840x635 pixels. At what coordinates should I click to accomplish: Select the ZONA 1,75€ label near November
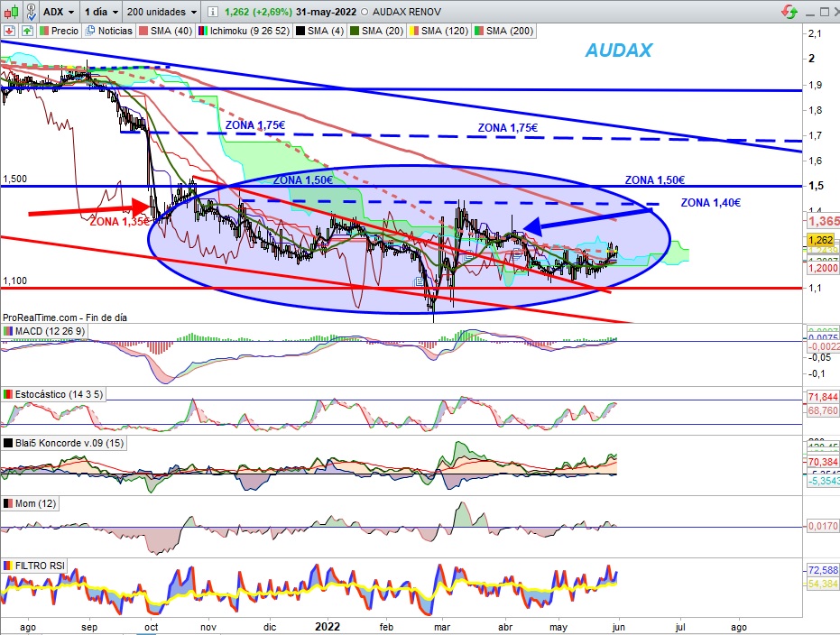[x=255, y=125]
